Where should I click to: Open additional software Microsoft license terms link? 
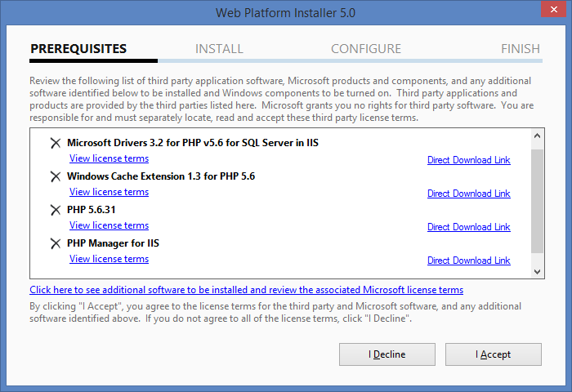pyautogui.click(x=247, y=290)
